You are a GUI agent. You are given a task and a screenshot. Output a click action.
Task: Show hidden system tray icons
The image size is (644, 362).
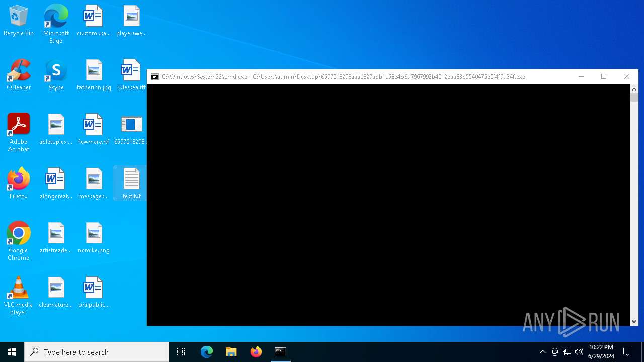tap(542, 352)
